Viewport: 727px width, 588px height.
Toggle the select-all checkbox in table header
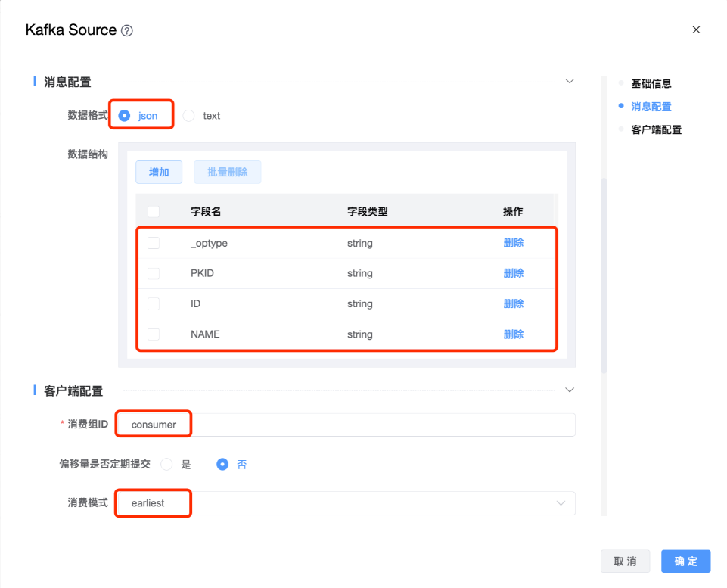pos(154,212)
